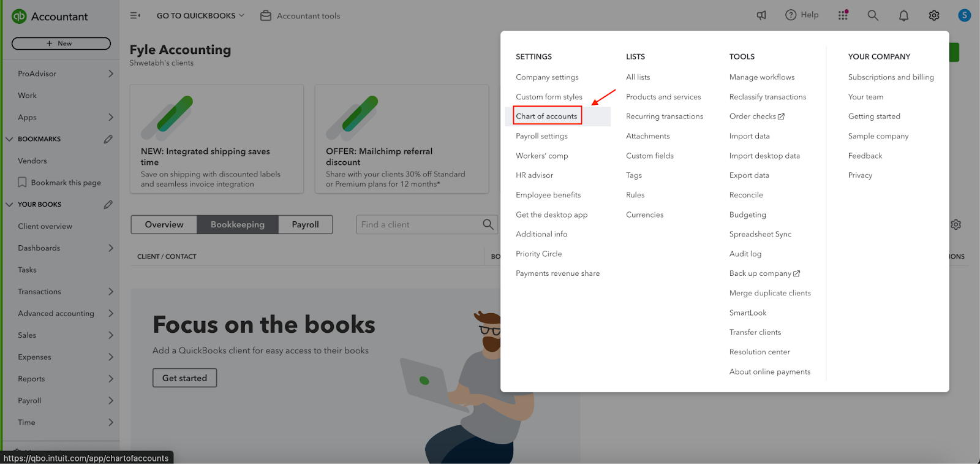Click the search magnifier in the header
This screenshot has width=980, height=464.
click(x=873, y=15)
